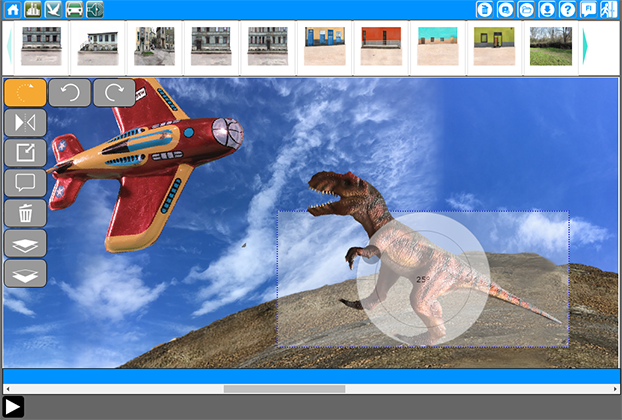Click the trash-bin icon in top bar

pyautogui.click(x=484, y=10)
